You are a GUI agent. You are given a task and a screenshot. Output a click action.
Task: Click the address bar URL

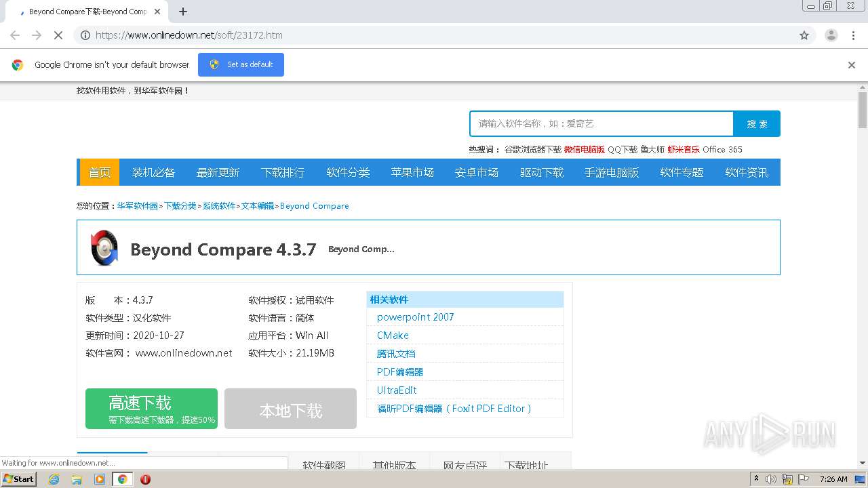click(x=189, y=35)
